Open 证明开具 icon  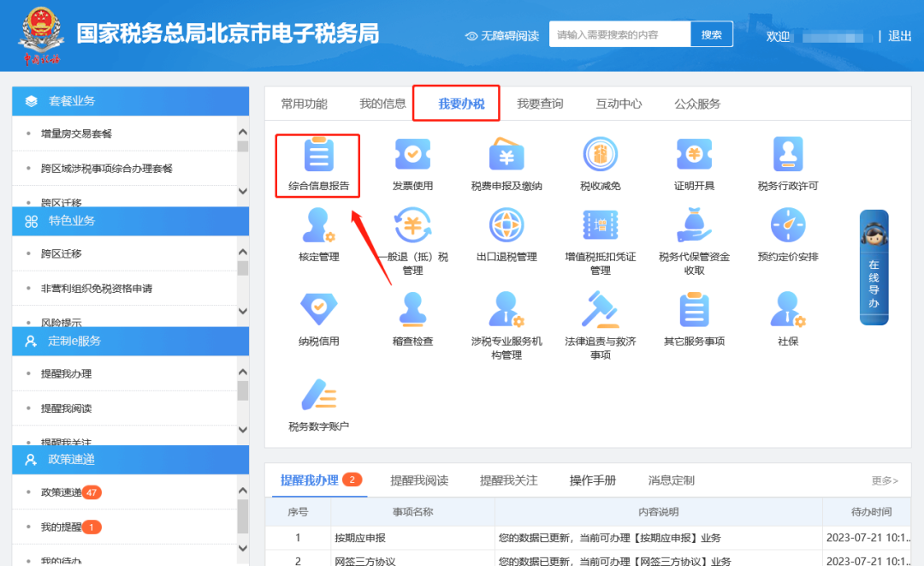click(694, 155)
